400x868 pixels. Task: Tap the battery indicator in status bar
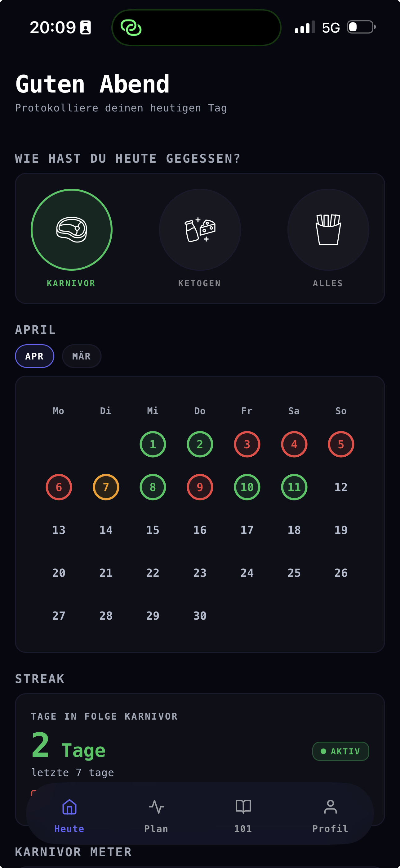pos(361,27)
